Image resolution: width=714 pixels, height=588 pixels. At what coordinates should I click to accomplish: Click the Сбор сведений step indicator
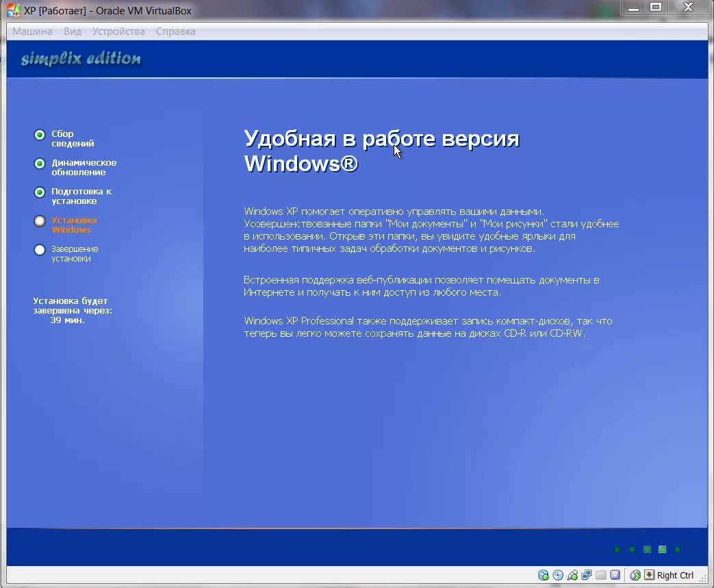coord(40,135)
